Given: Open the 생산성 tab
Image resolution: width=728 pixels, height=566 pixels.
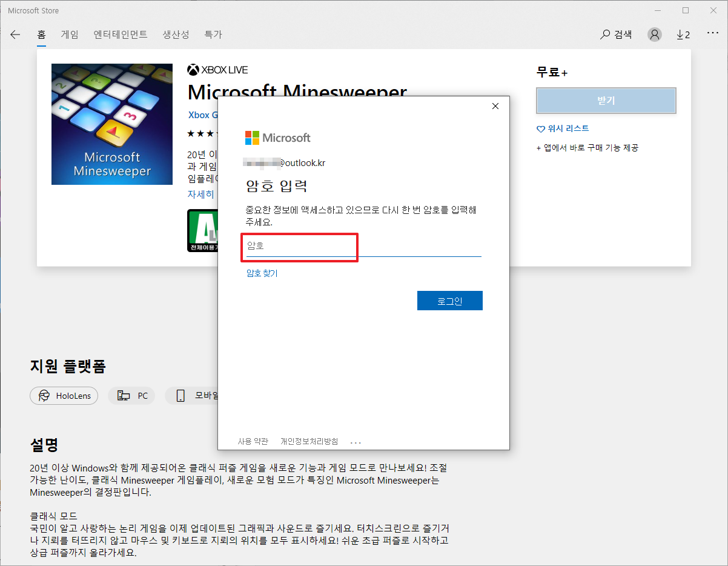Looking at the screenshot, I should click(x=176, y=35).
